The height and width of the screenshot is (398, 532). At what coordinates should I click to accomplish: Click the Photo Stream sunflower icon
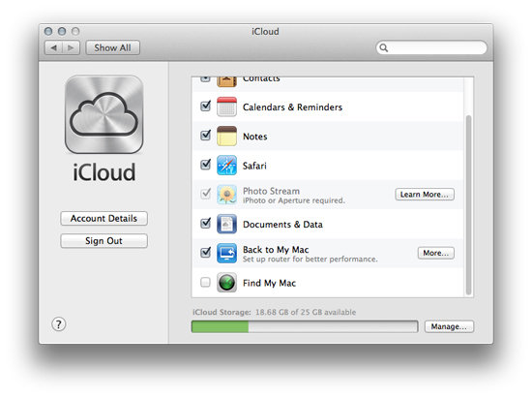tap(226, 195)
